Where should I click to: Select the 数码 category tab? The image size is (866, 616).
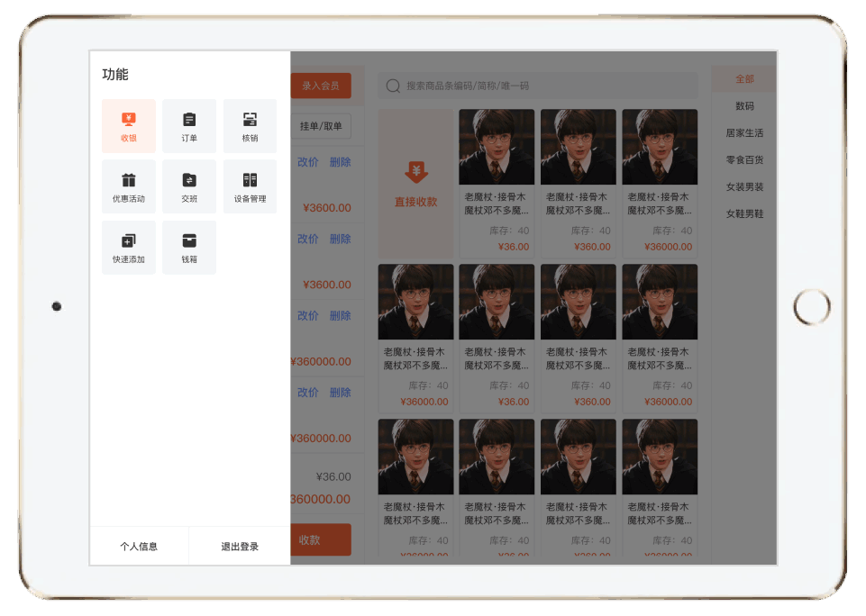(x=744, y=106)
